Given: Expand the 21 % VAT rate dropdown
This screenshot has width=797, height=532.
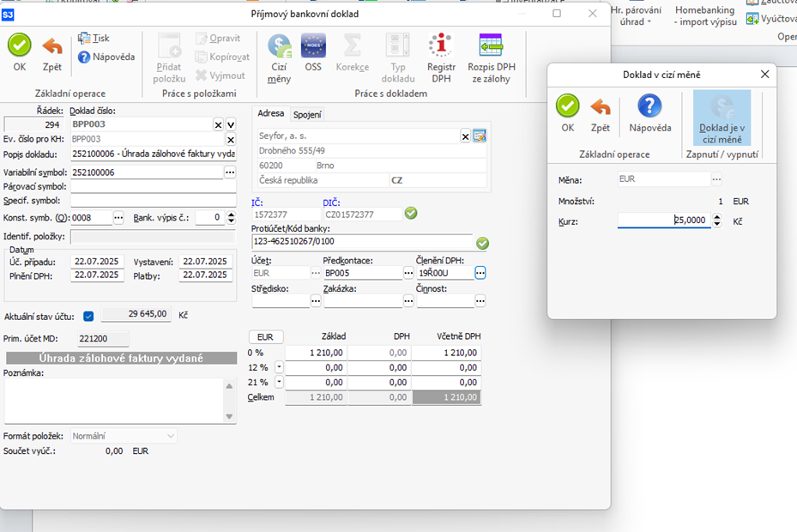Looking at the screenshot, I should click(x=279, y=382).
